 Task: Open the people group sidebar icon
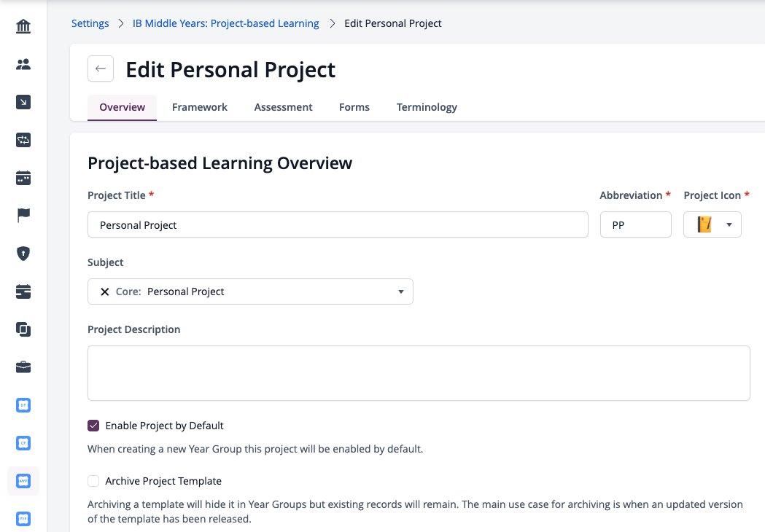point(23,64)
